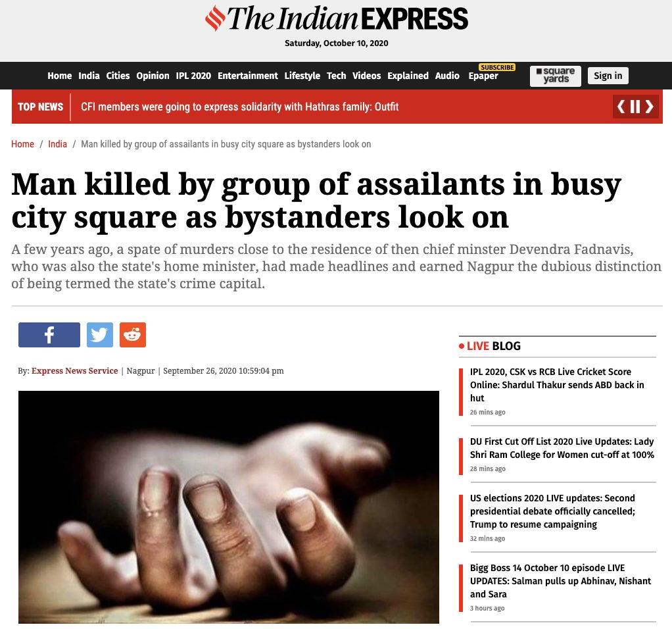Image resolution: width=672 pixels, height=629 pixels.
Task: Open CSK vs RCB live blog
Action: tap(557, 385)
